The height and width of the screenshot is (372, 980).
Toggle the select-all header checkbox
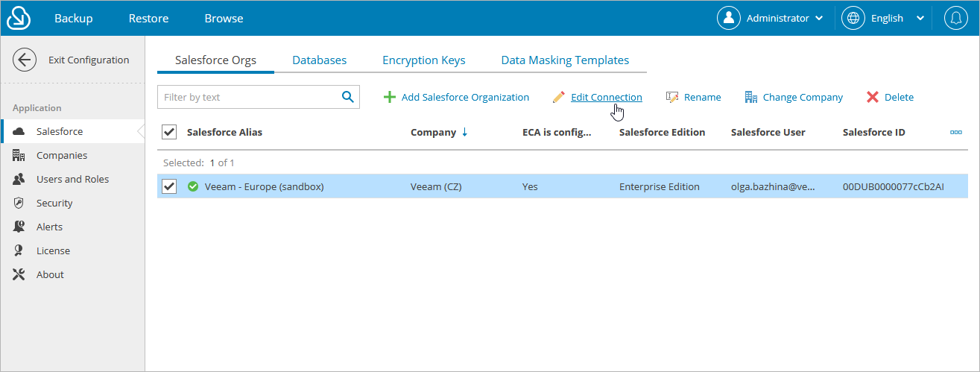point(169,132)
